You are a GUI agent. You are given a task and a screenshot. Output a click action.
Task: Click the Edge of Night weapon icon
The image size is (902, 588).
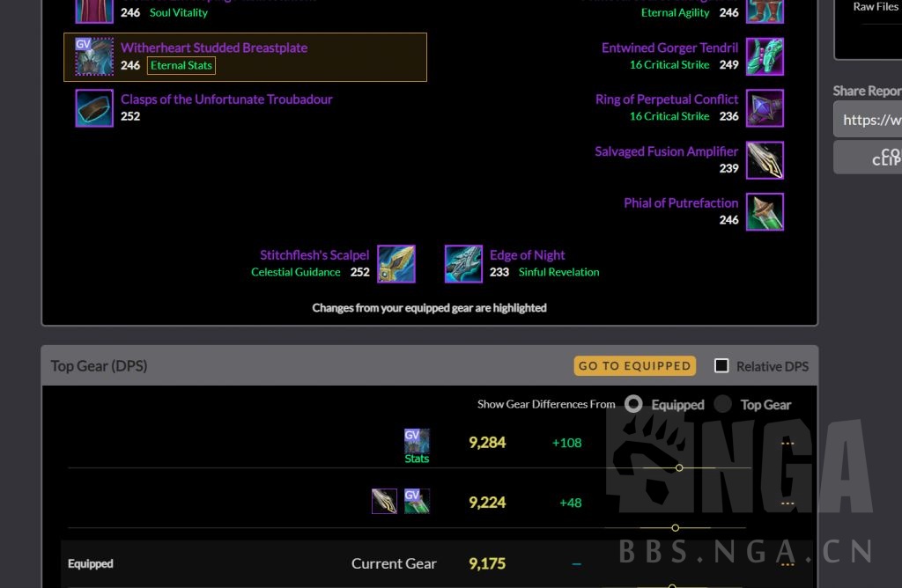463,264
